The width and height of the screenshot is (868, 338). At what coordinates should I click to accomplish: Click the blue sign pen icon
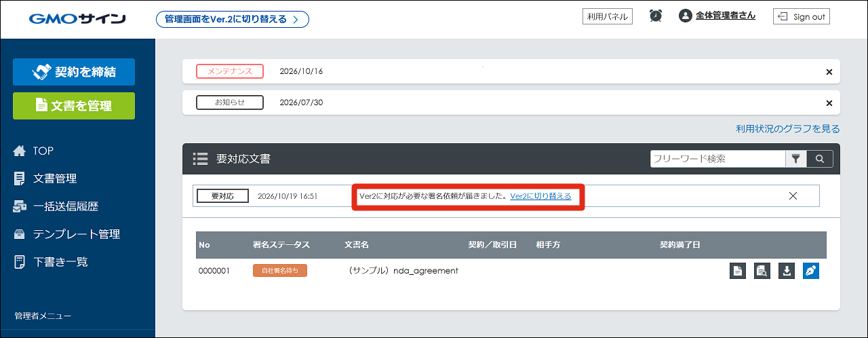coord(811,271)
